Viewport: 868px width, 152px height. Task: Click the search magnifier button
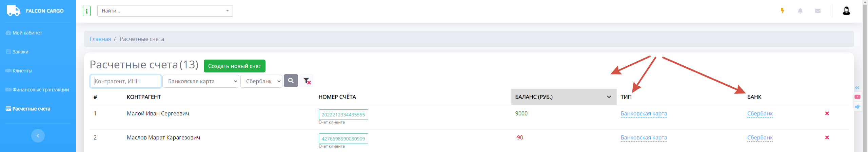tap(291, 81)
